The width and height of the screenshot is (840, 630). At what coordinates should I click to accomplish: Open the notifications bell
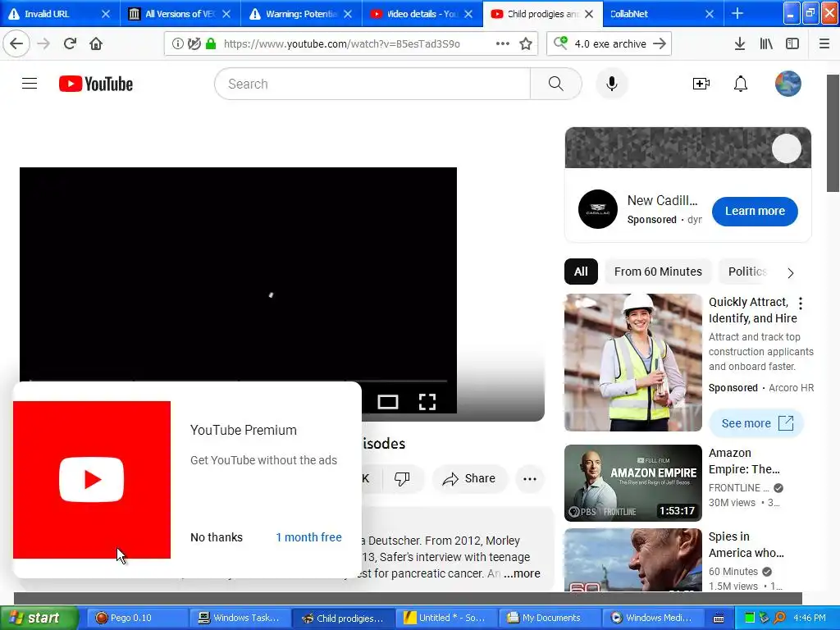741,84
